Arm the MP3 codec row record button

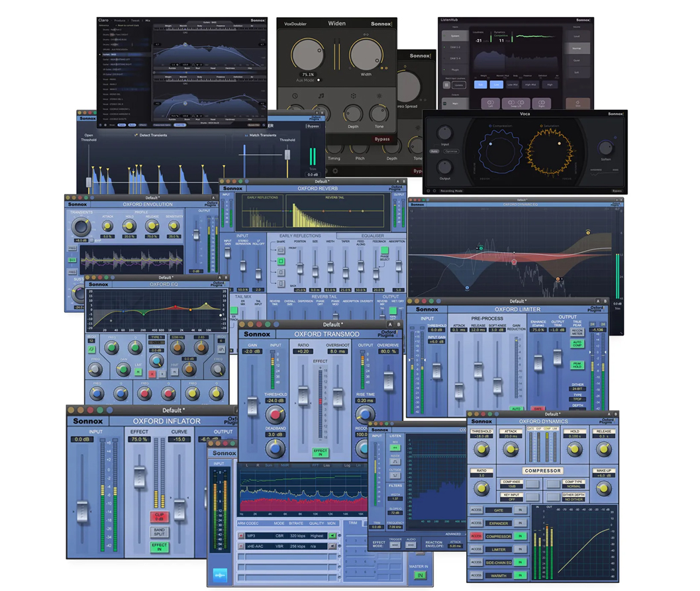coord(241,535)
